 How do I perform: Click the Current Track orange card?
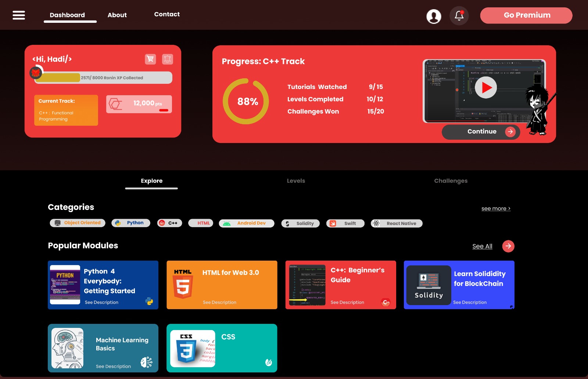click(x=66, y=110)
